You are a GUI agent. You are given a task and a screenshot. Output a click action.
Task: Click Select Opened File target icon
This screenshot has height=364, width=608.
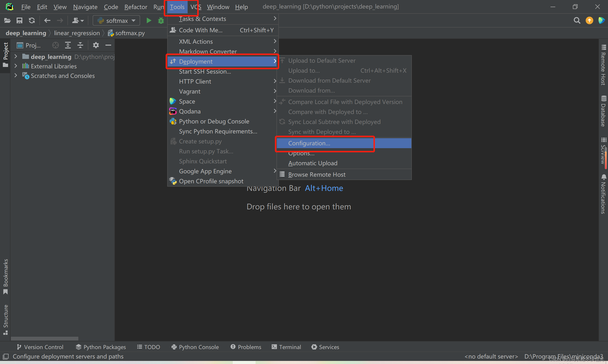point(56,45)
